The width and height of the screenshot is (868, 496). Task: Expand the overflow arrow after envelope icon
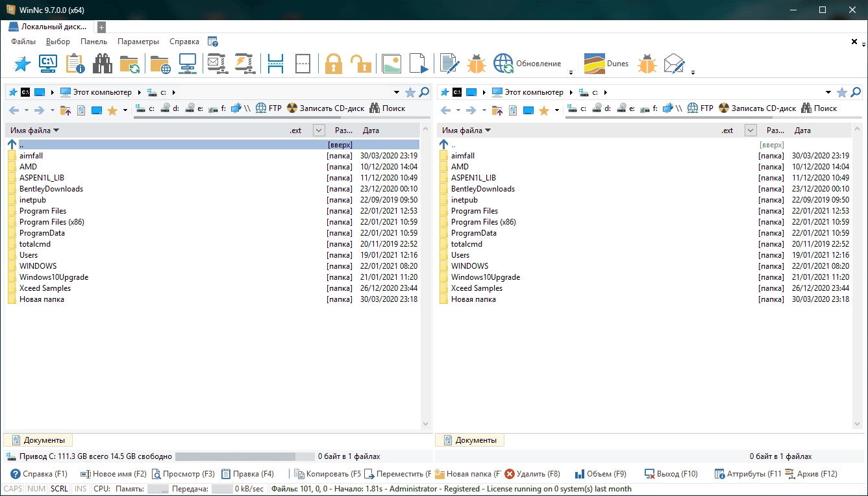(693, 71)
